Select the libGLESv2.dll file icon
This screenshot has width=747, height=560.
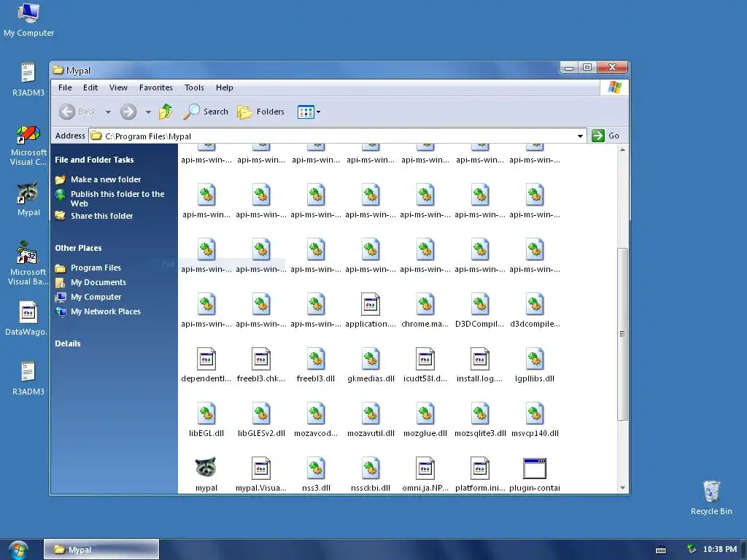tap(260, 414)
